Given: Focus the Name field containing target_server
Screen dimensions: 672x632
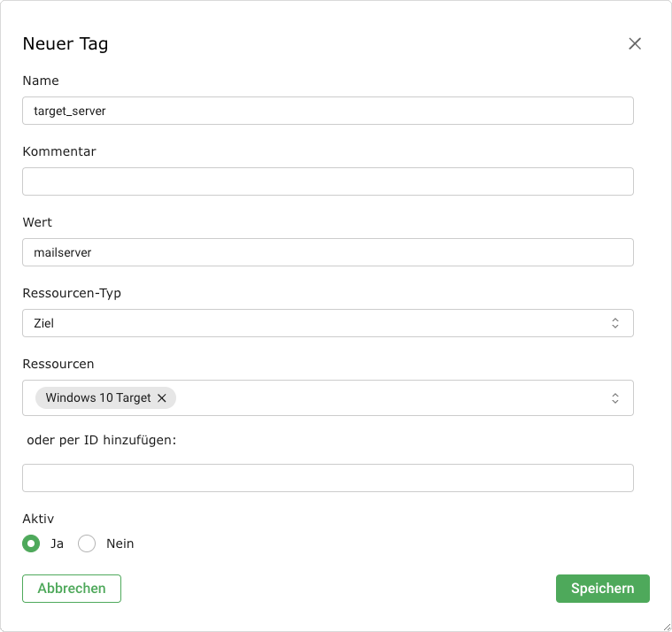Looking at the screenshot, I should [x=328, y=111].
